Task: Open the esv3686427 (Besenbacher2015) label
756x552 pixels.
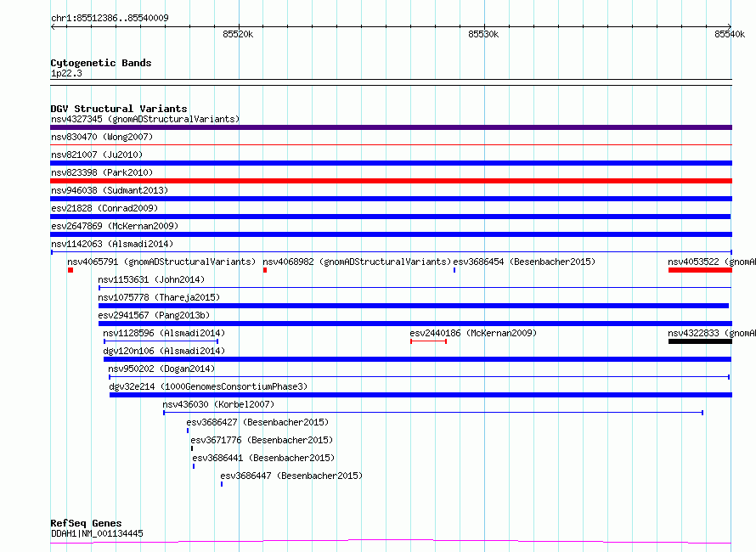Action: (257, 422)
